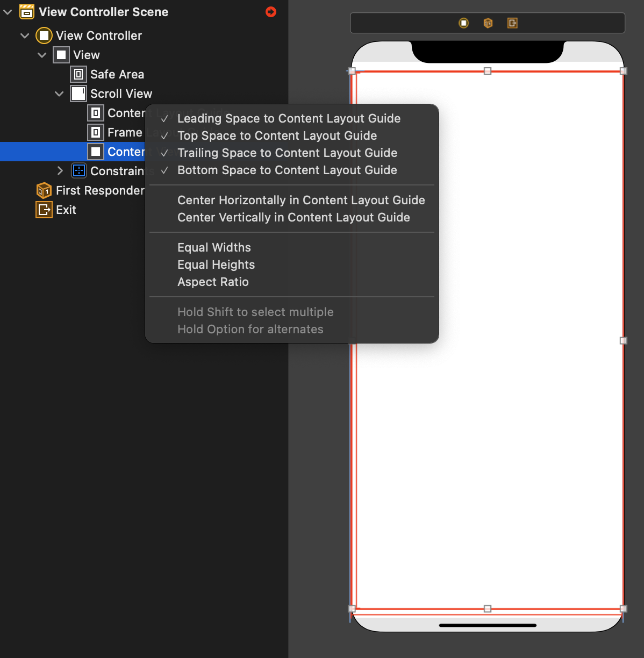The height and width of the screenshot is (658, 644).
Task: Click the Constraints icon in outline
Action: [78, 171]
